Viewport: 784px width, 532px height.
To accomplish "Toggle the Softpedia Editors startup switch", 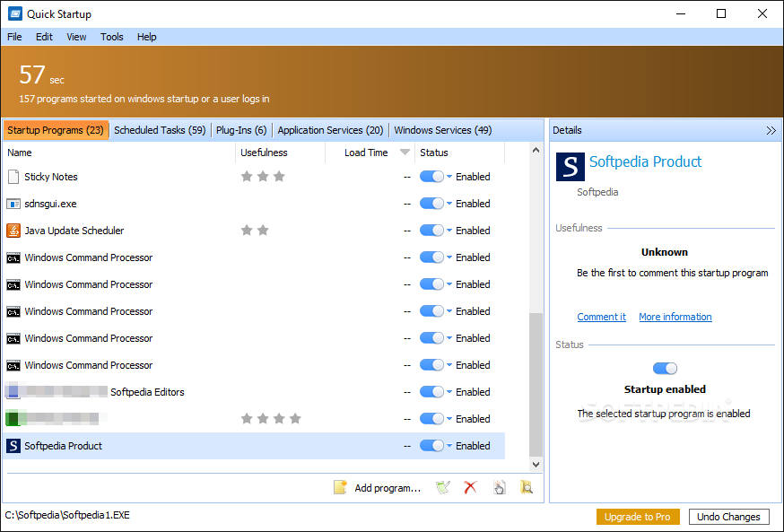I will 431,391.
